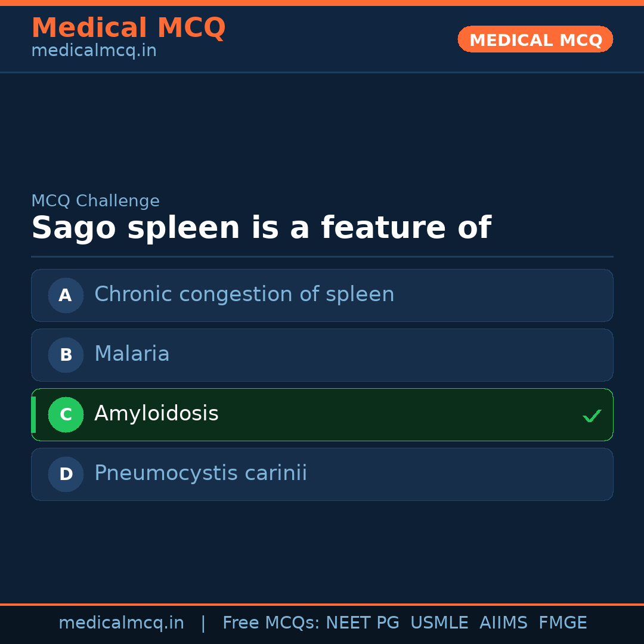Image resolution: width=644 pixels, height=644 pixels.
Task: Click the Free MCQs footer label
Action: click(271, 623)
